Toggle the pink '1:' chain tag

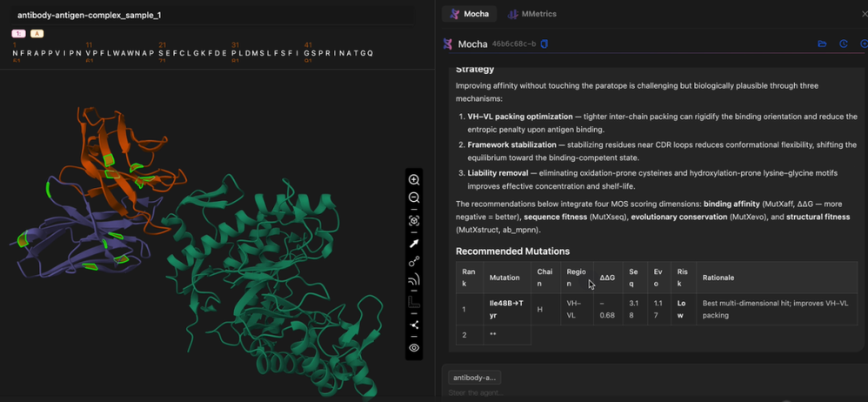coord(19,34)
